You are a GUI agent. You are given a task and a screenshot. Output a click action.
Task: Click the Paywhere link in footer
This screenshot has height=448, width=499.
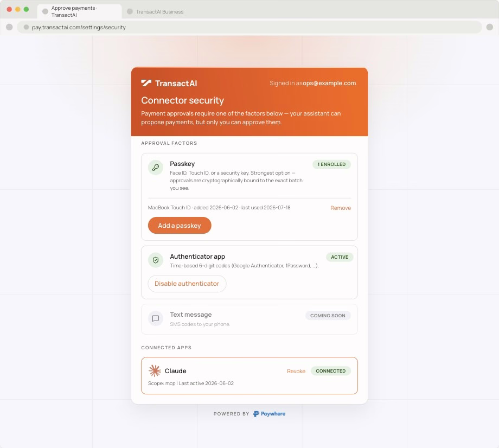[x=269, y=414]
